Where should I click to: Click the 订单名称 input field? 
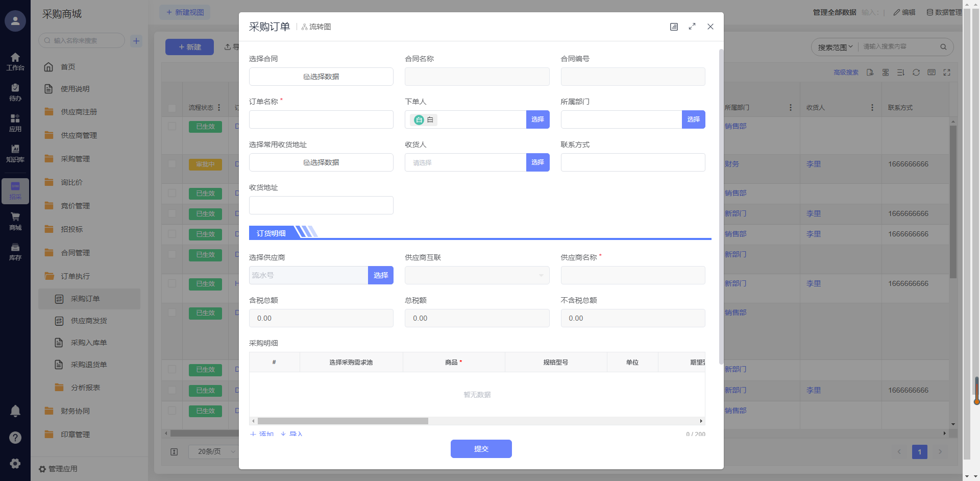pyautogui.click(x=321, y=119)
